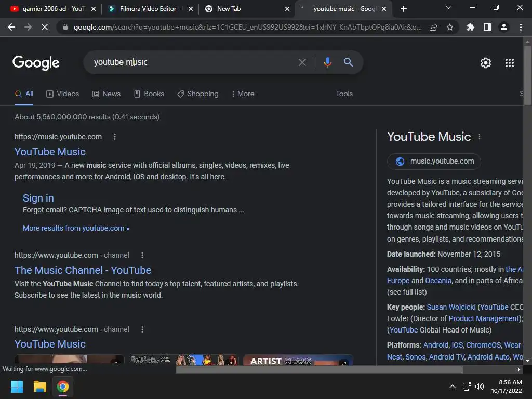Open the Product Management link
The width and height of the screenshot is (532, 399).
point(485,318)
